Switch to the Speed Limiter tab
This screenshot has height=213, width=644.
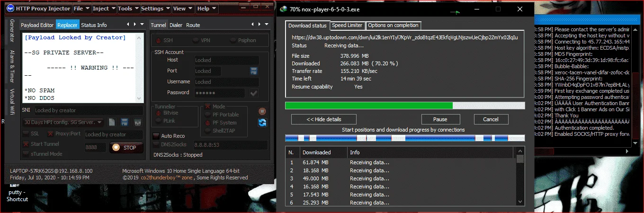pyautogui.click(x=347, y=25)
